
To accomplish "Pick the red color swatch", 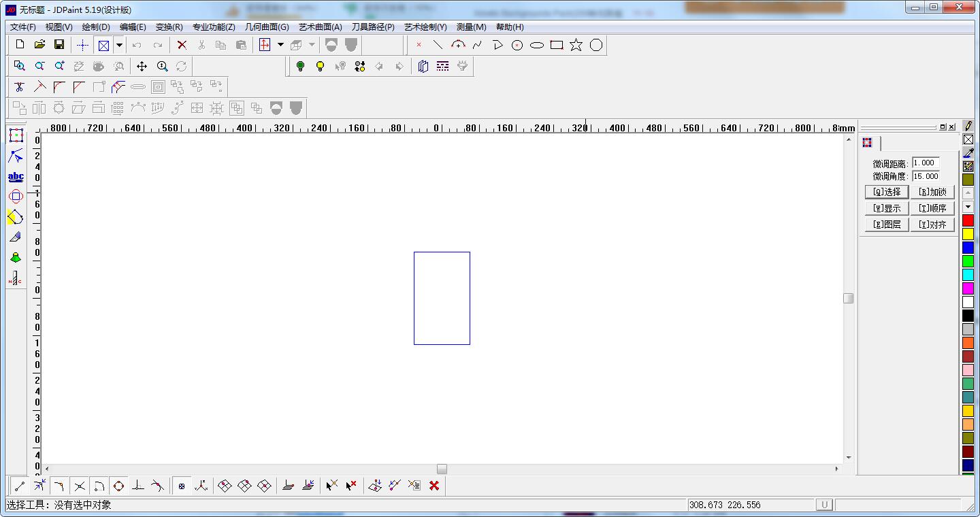I will tap(968, 220).
